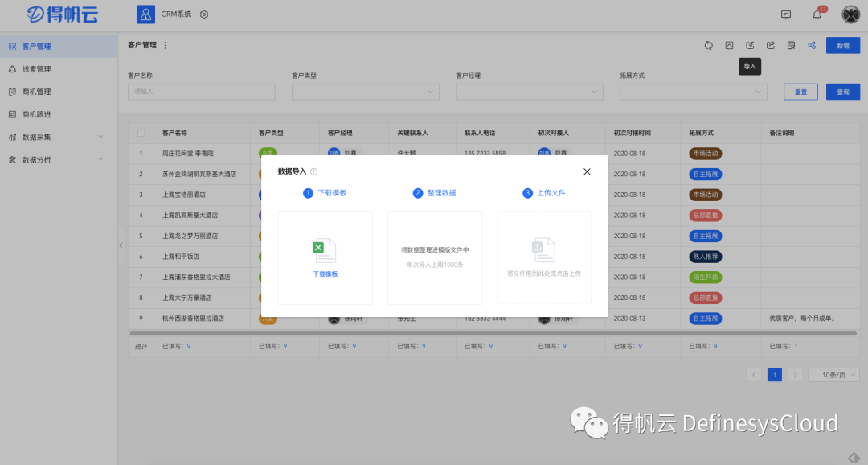Screen dimensions: 868x465
Task: Select step 1 下载模板
Action: tap(325, 193)
